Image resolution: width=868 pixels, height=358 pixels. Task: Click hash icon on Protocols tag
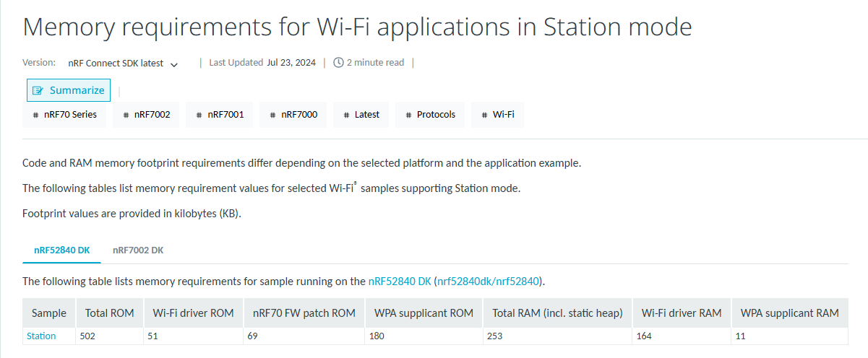pyautogui.click(x=409, y=115)
